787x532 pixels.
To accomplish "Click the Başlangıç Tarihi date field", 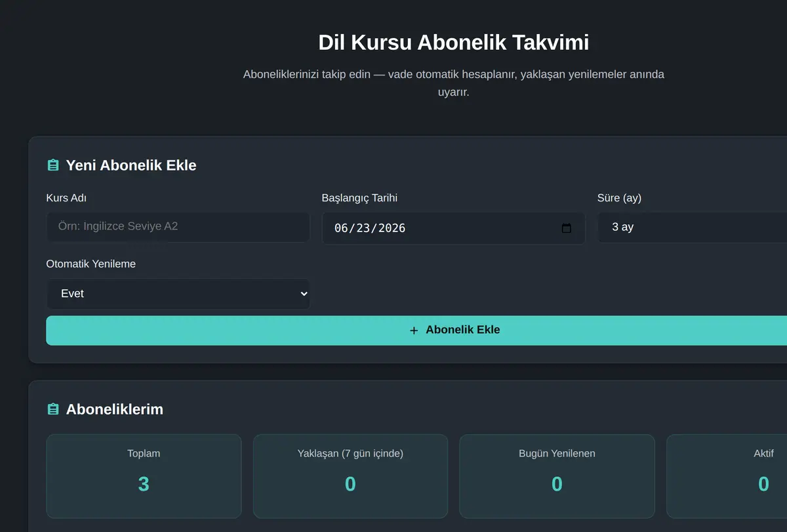I will tap(453, 228).
